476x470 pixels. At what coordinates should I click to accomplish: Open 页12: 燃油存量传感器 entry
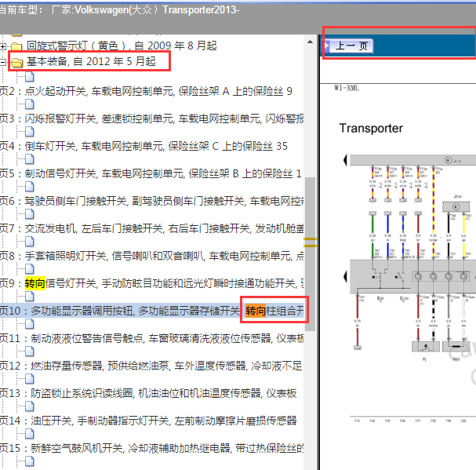point(151,366)
